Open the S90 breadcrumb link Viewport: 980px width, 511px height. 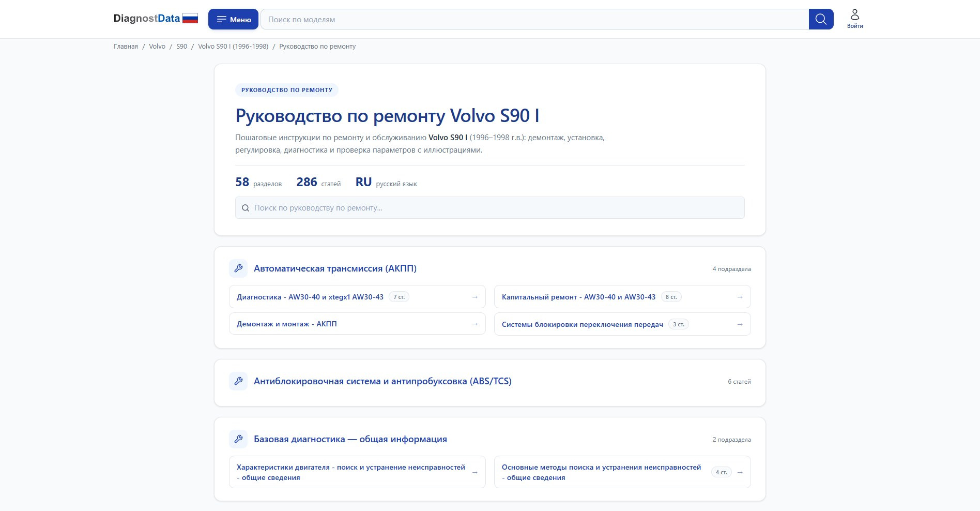[x=181, y=47]
